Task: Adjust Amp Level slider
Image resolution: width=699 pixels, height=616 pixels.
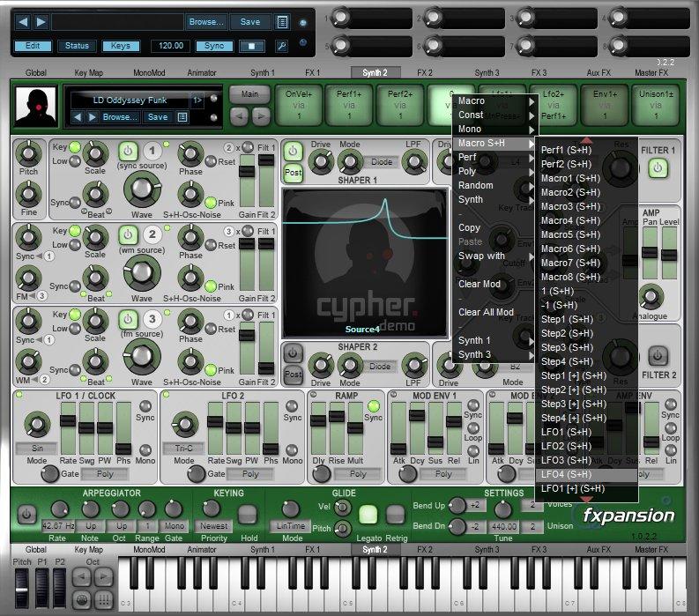Action: pos(669,253)
